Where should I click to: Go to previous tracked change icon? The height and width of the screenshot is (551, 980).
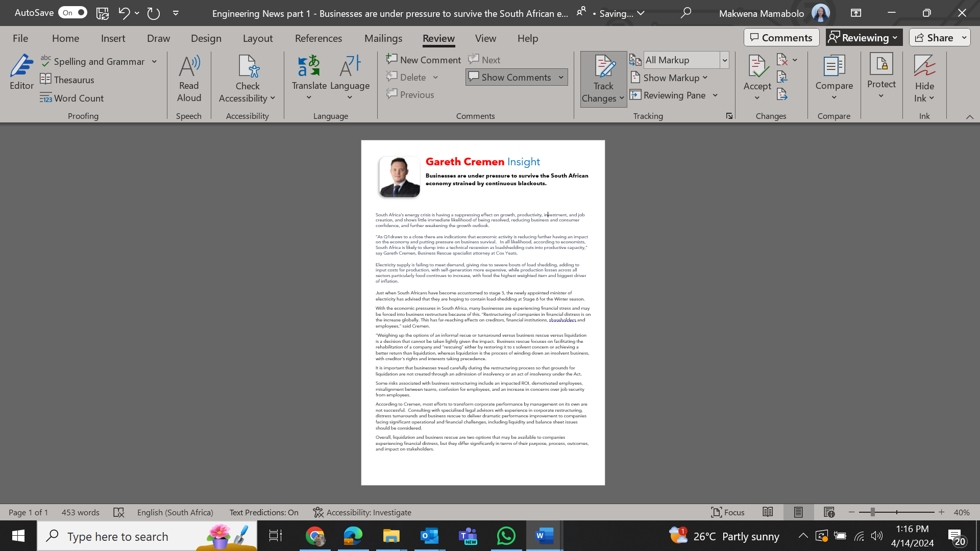click(x=782, y=77)
